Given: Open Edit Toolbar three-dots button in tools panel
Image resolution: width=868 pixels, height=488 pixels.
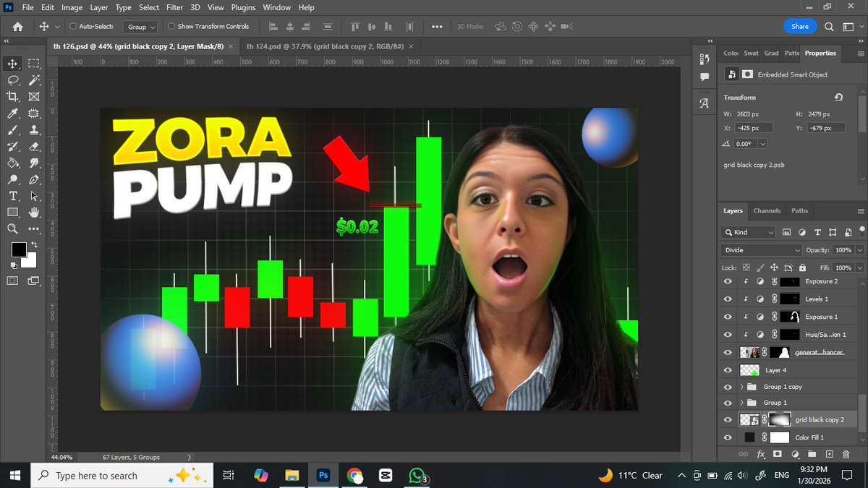Looking at the screenshot, I should 34,229.
